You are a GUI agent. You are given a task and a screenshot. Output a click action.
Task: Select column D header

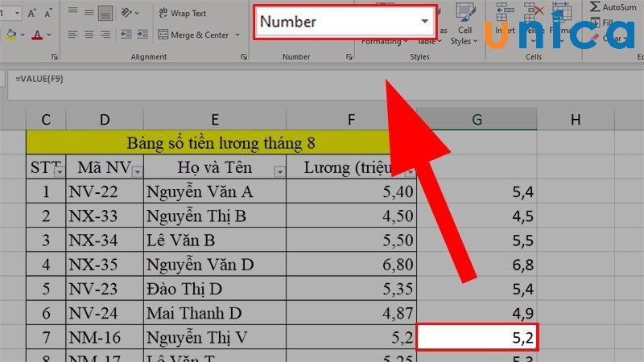pos(105,119)
